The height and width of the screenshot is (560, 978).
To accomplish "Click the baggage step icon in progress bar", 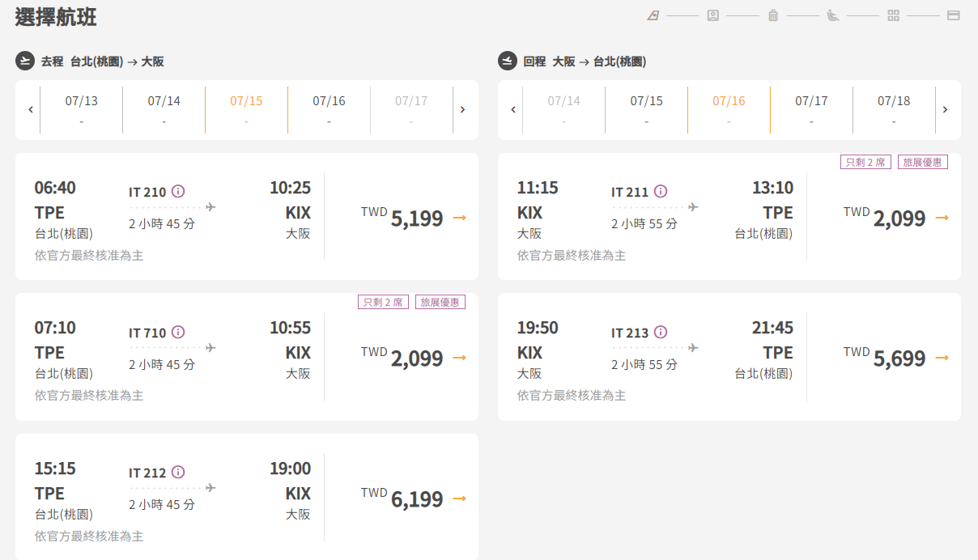I will tap(773, 15).
